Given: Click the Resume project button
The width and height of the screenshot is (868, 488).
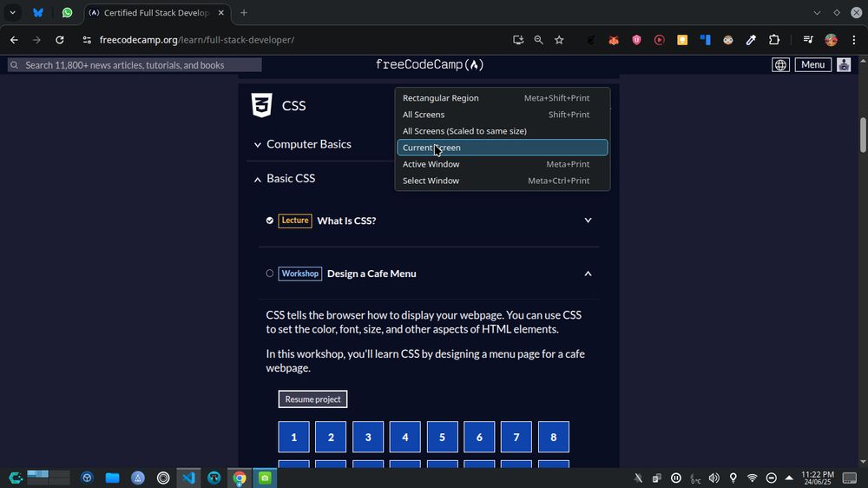Looking at the screenshot, I should (x=312, y=399).
